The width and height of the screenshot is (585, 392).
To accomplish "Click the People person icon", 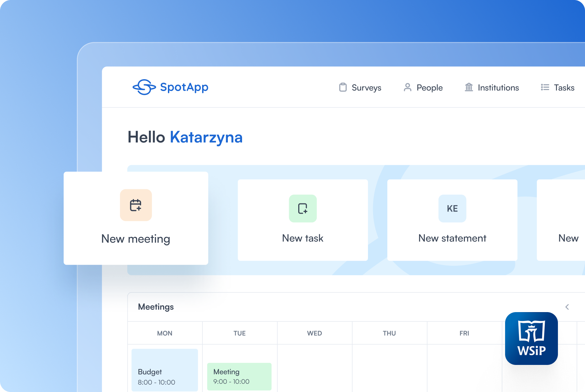I will (x=408, y=87).
